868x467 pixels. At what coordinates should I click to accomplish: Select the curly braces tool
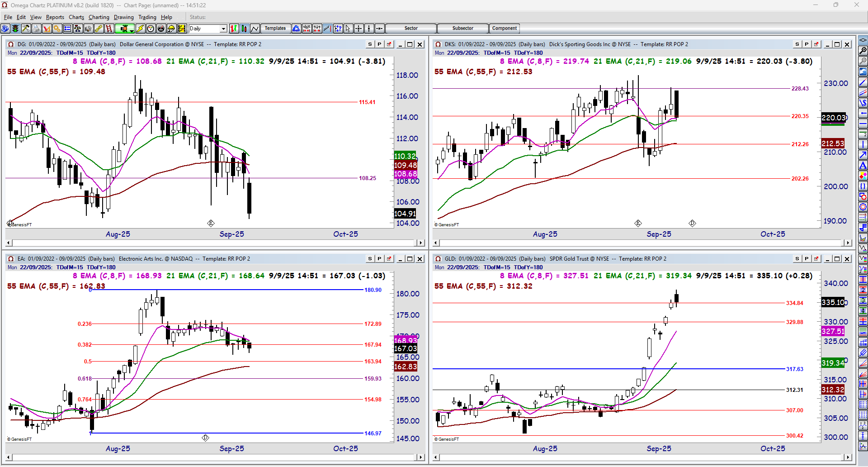point(863,186)
